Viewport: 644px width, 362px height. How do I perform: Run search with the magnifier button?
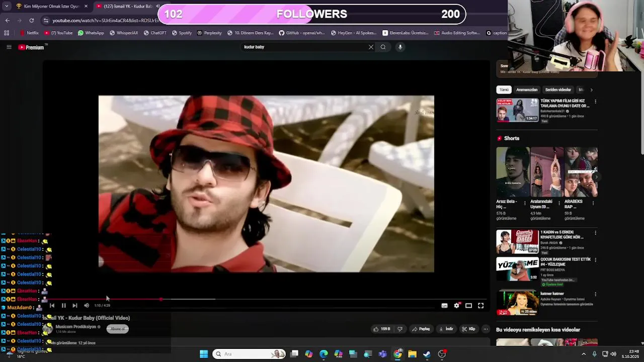[x=383, y=47]
